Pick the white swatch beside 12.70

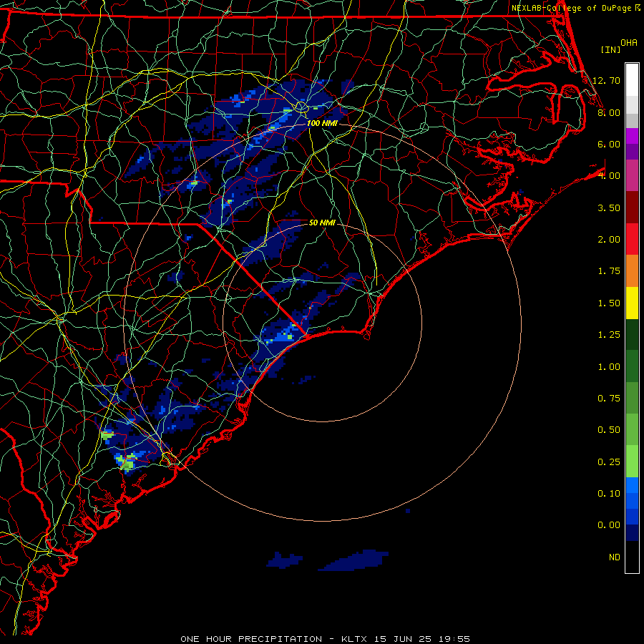632,80
